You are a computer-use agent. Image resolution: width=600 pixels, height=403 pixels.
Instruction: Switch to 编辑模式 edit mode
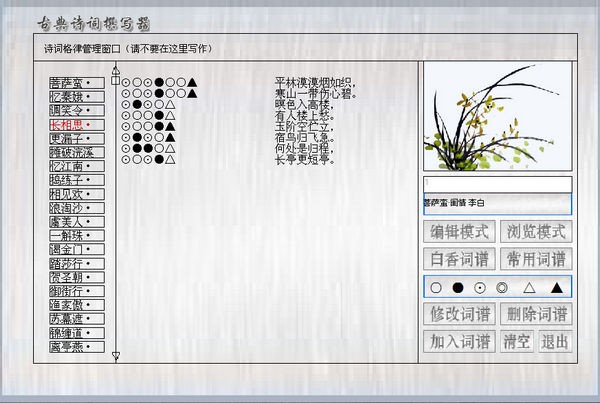coord(459,232)
